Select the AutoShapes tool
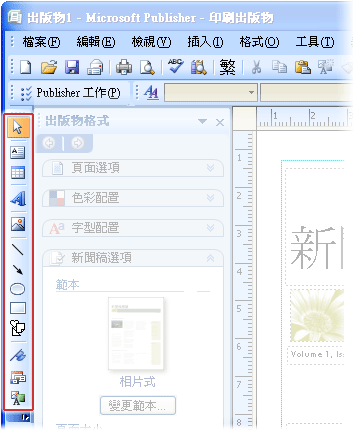This screenshot has height=433, width=360. tap(18, 328)
